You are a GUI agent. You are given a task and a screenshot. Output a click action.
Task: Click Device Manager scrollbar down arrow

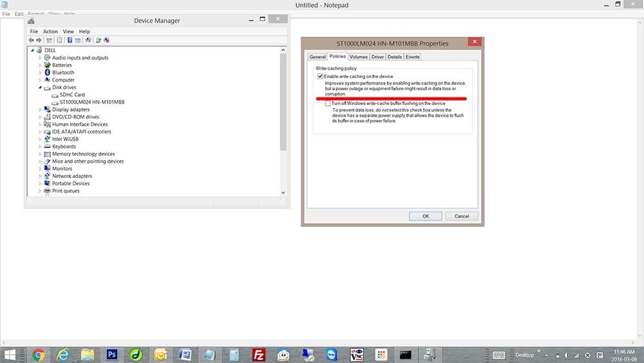283,192
